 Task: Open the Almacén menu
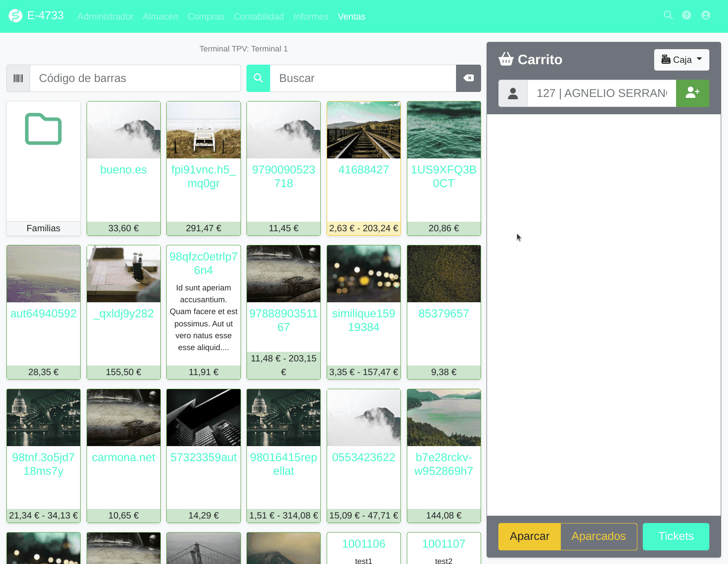(x=160, y=16)
